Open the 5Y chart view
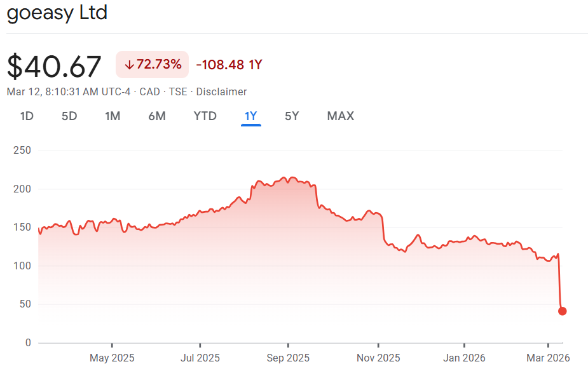 click(292, 116)
